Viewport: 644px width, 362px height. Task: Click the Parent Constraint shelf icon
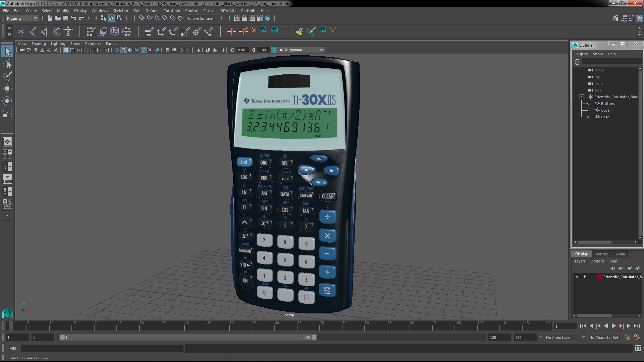click(x=149, y=32)
